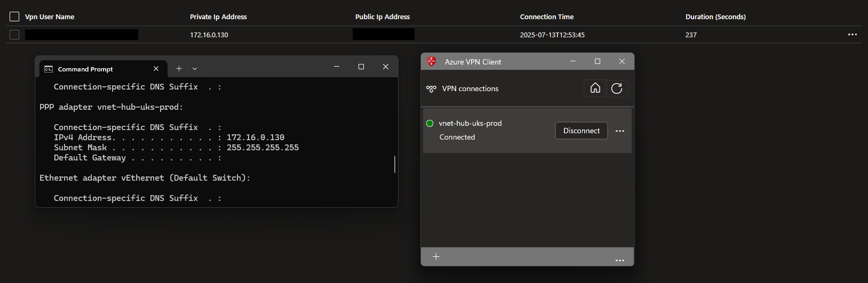Sort by the Connection Time column header
Image resolution: width=868 pixels, height=283 pixels.
click(x=547, y=17)
